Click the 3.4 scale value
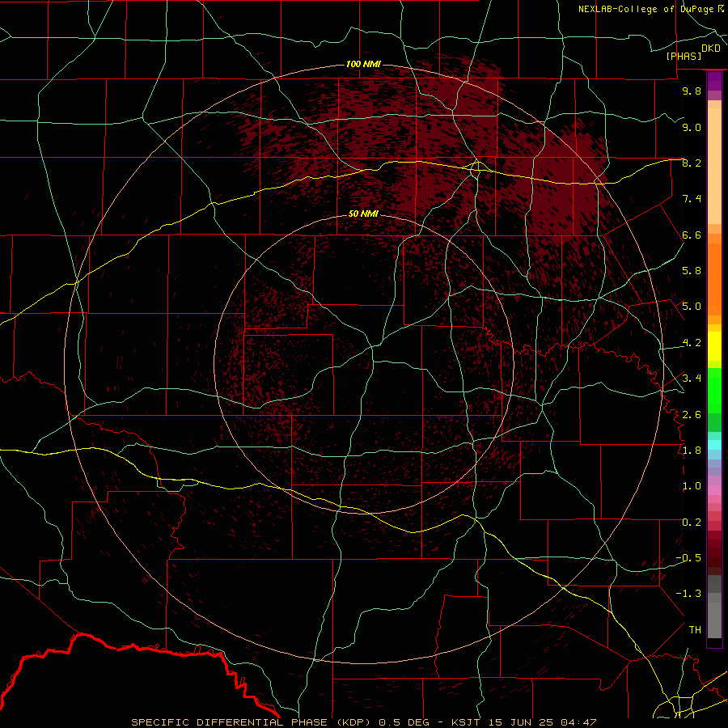 click(692, 379)
